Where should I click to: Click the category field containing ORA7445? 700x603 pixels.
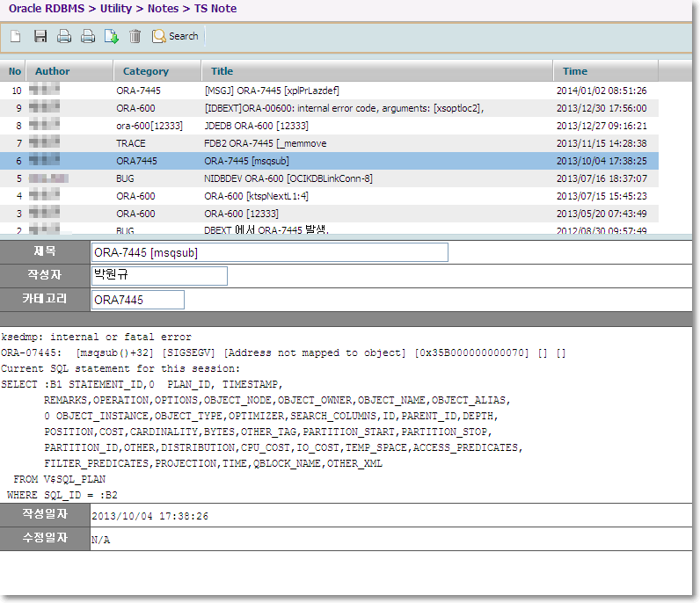(x=137, y=300)
